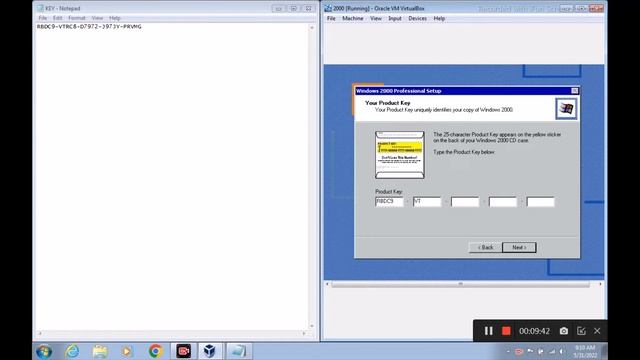Click the second product key field containing VT
This screenshot has width=640, height=360.
click(x=427, y=202)
